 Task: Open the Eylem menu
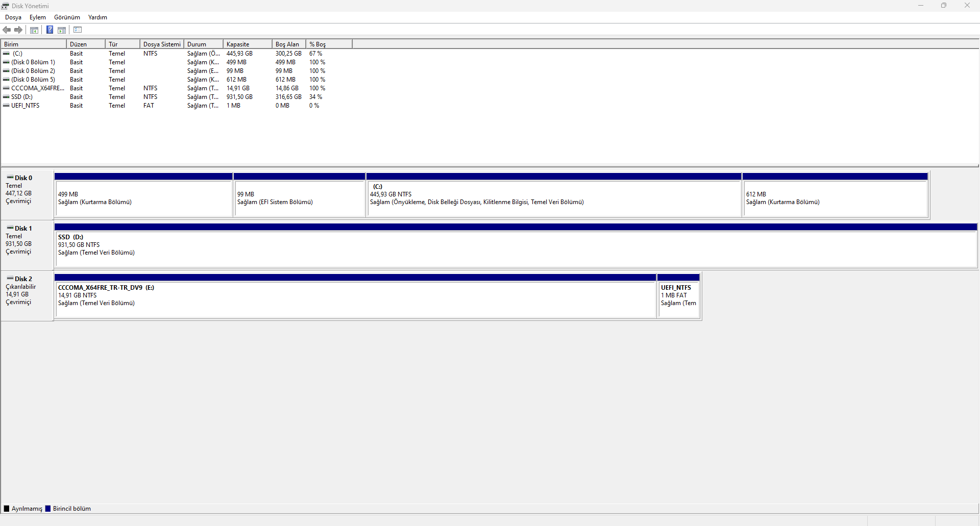pyautogui.click(x=38, y=17)
